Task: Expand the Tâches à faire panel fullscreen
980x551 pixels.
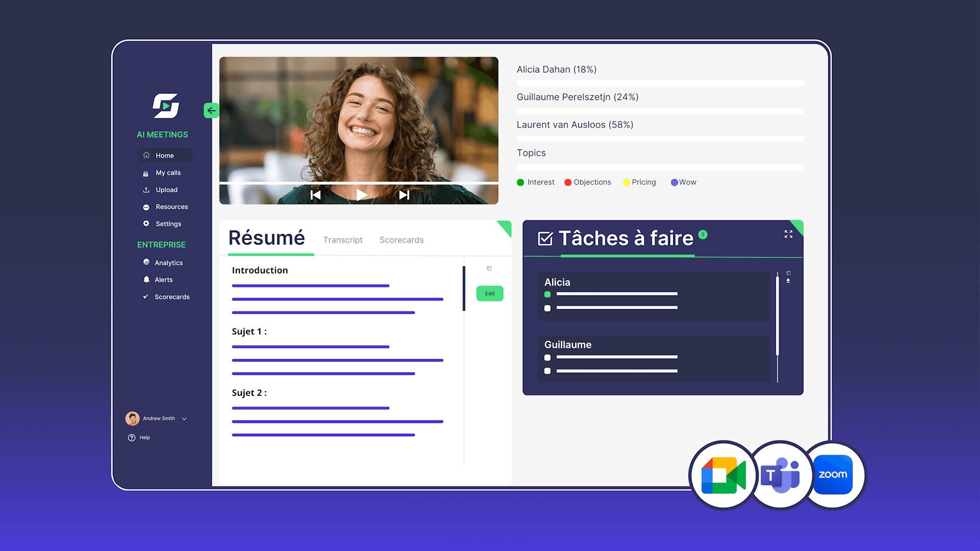Action: [x=788, y=234]
